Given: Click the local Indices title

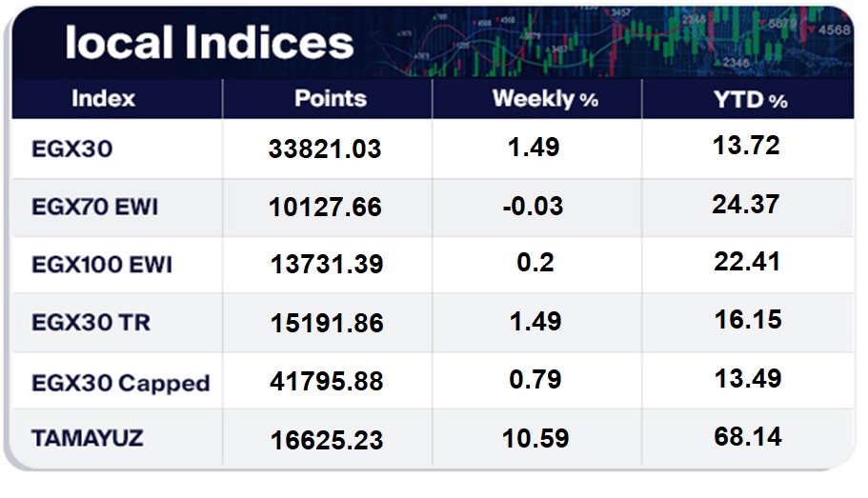Looking at the screenshot, I should point(209,43).
